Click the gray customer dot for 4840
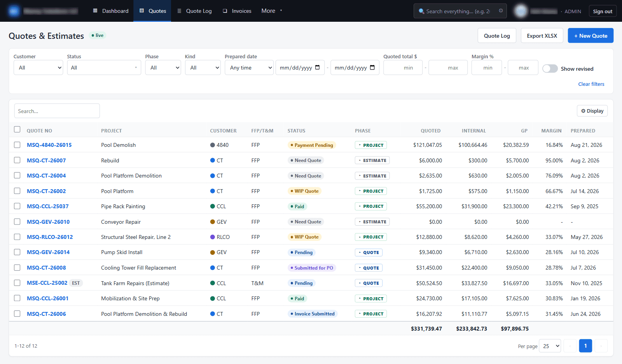This screenshot has width=622, height=364. point(213,145)
